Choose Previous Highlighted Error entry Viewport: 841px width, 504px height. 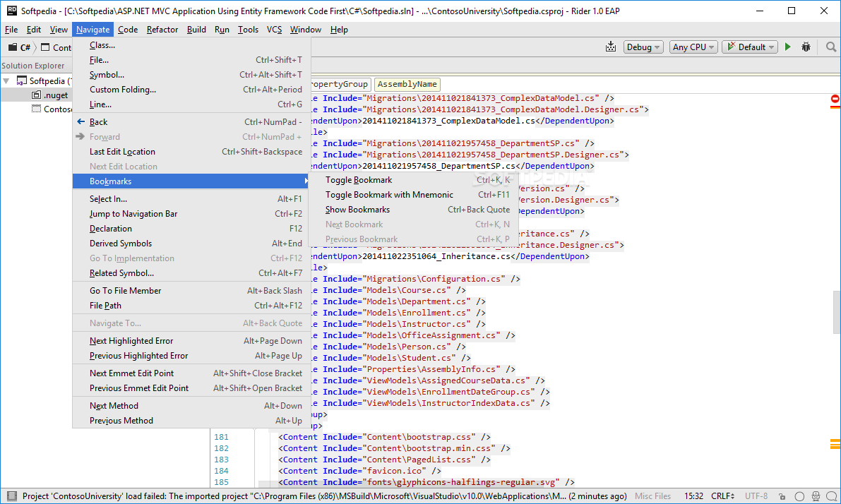[191, 356]
